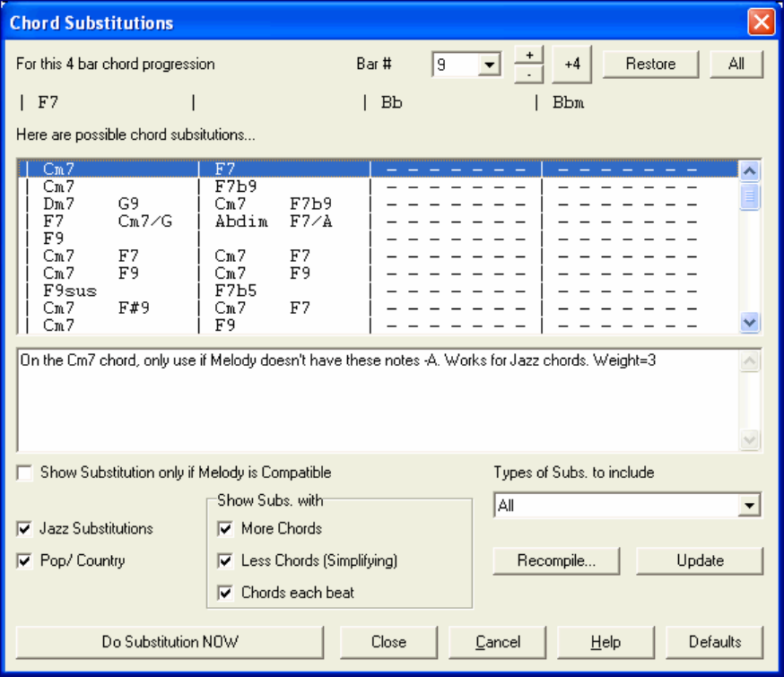Screen dimensions: 784x677
Task: Click the Bb chord in progression display
Action: pos(391,102)
